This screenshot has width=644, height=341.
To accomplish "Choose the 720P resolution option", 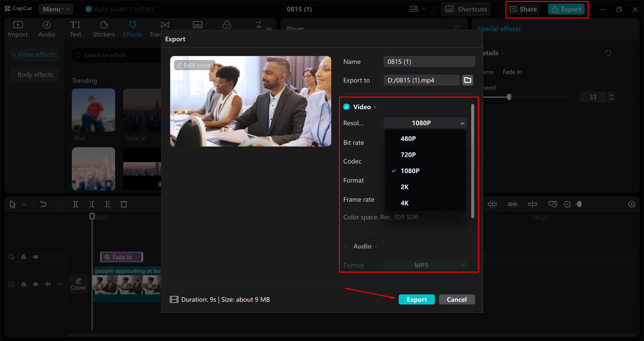I will [x=425, y=154].
